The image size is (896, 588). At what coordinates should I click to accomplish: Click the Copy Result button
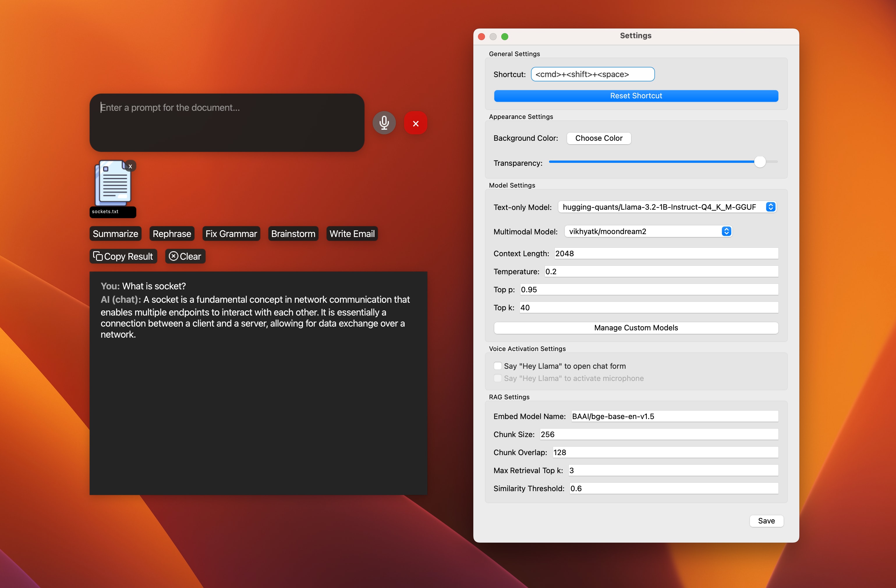click(123, 256)
